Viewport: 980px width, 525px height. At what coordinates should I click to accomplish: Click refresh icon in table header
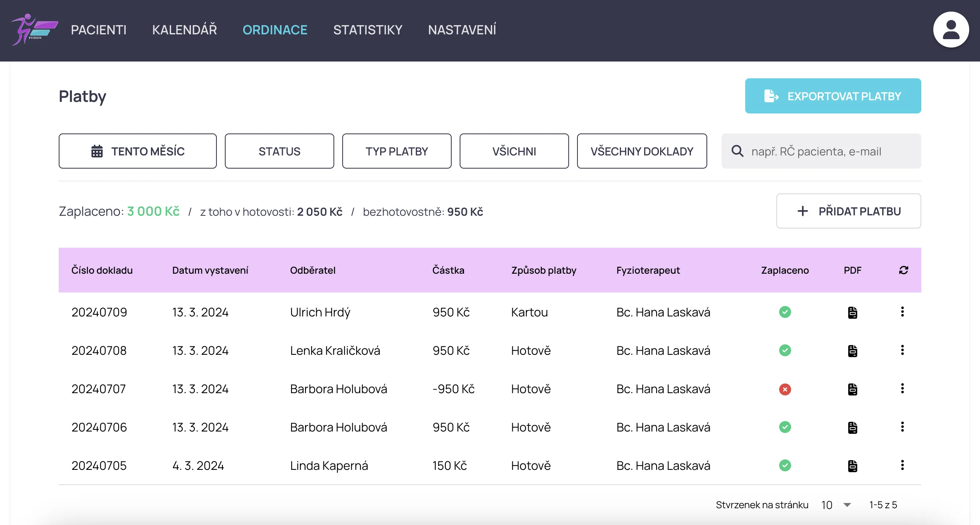coord(903,270)
